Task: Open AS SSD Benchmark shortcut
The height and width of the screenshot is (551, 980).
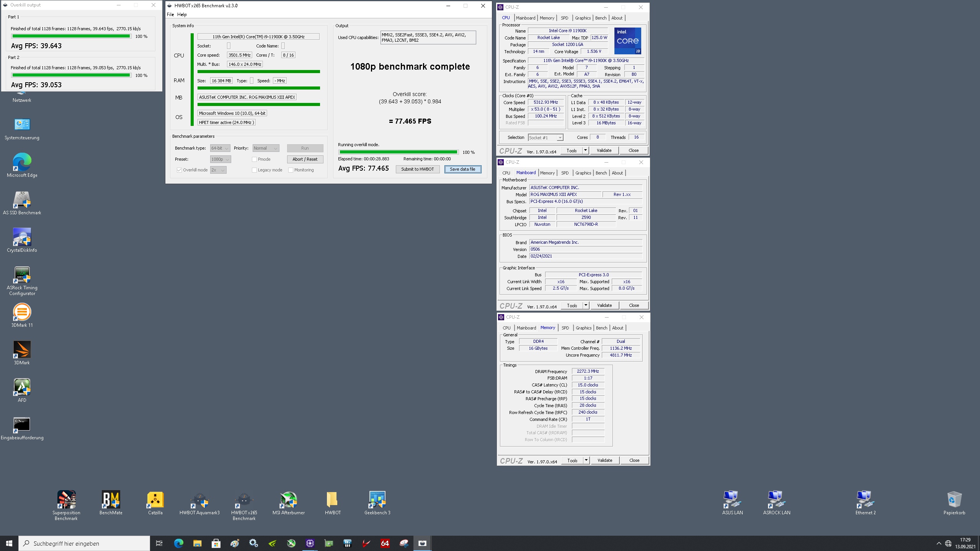Action: [22, 203]
